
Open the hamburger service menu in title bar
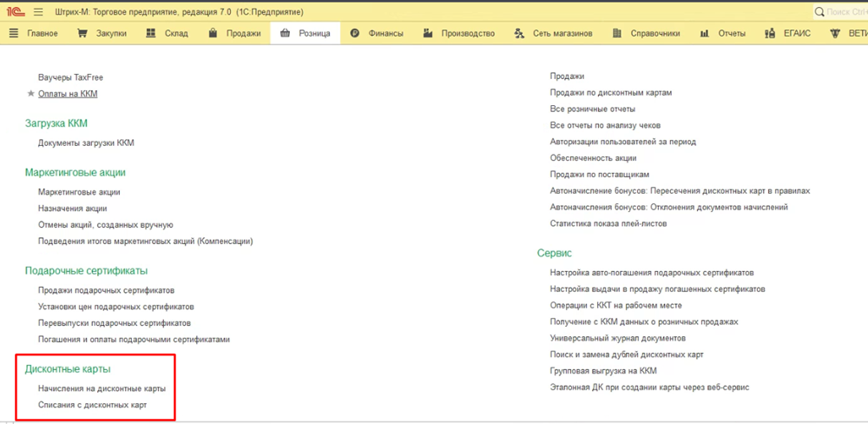pyautogui.click(x=38, y=11)
